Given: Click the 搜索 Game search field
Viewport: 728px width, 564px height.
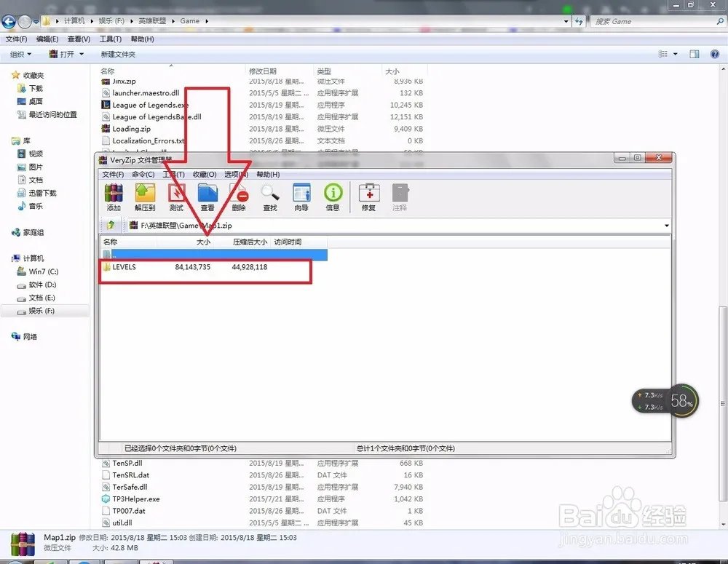Looking at the screenshot, I should (x=657, y=21).
